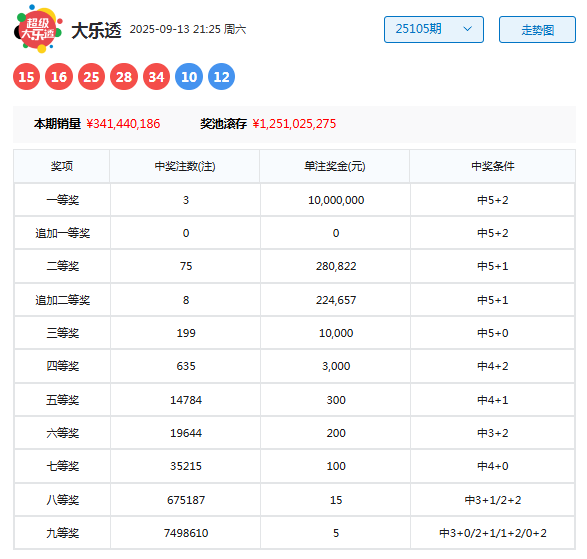Click red ball number 28
Viewport: 587px width, 559px height.
[124, 77]
